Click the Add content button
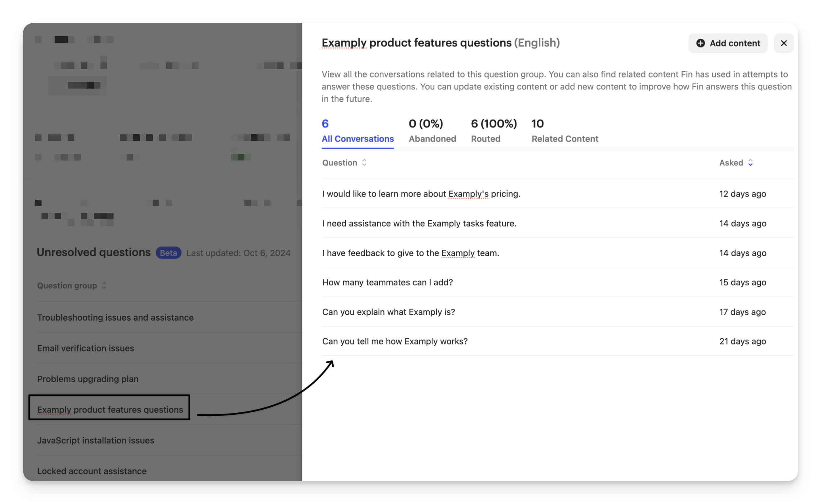Screen dimensions: 821x504 [727, 43]
